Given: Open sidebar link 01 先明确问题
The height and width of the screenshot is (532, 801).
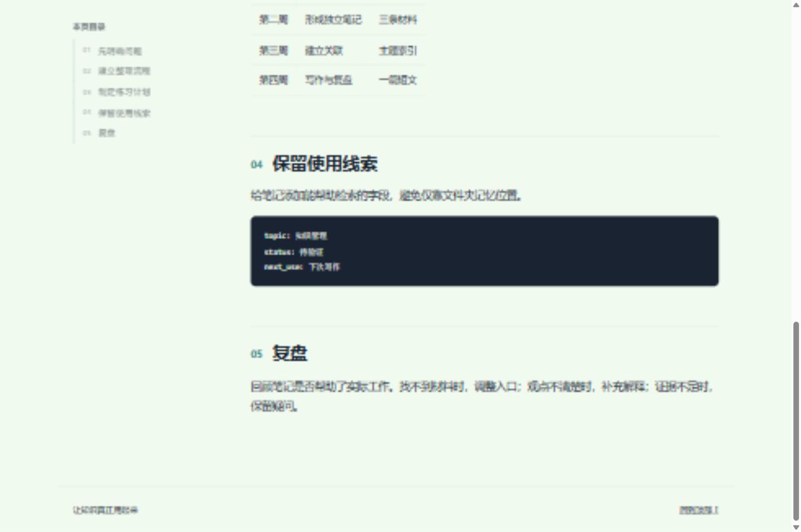Looking at the screenshot, I should [x=112, y=51].
